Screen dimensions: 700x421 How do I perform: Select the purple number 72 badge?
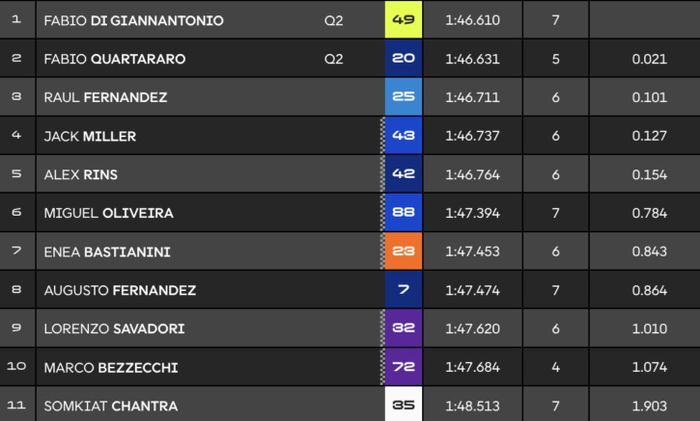point(403,367)
